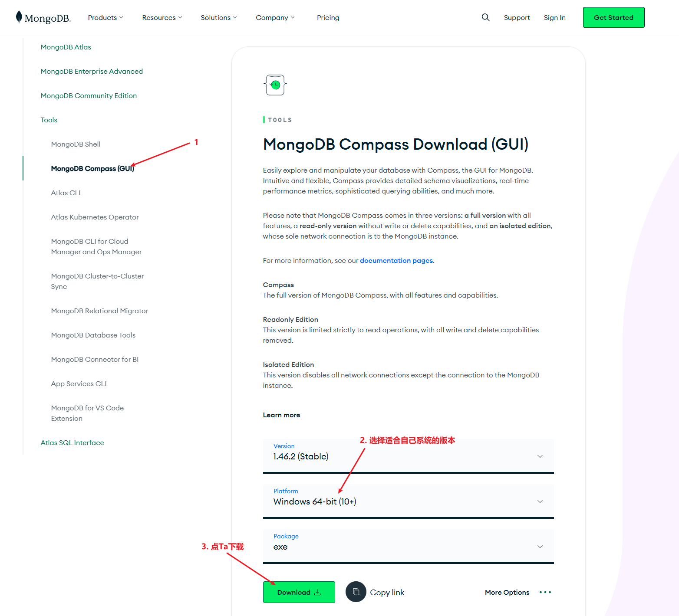
Task: Open MongoDB Relational Migrator item
Action: (x=99, y=311)
